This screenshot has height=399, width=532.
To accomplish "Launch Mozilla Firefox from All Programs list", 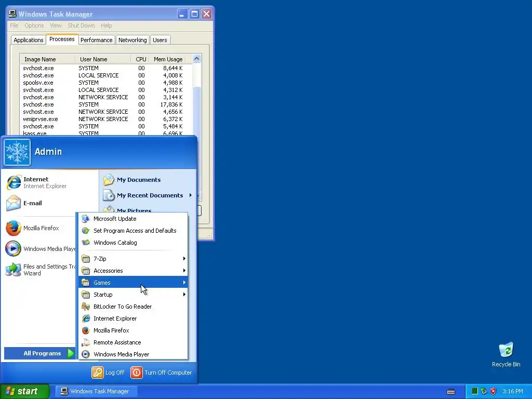I will [133, 330].
